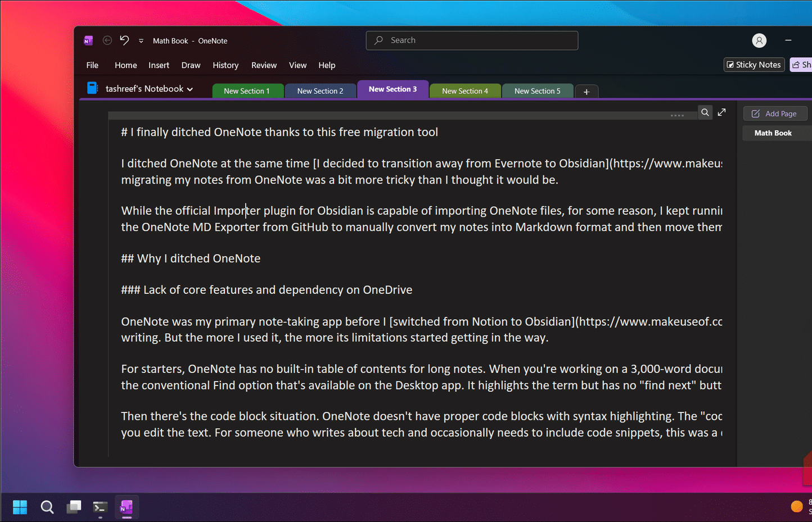This screenshot has width=812, height=522.
Task: Open the View ribbon tab
Action: 297,65
